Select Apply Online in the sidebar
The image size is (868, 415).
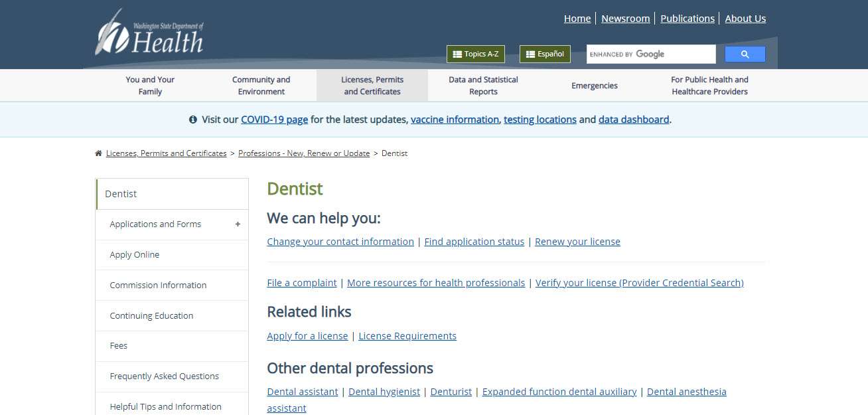tap(134, 254)
